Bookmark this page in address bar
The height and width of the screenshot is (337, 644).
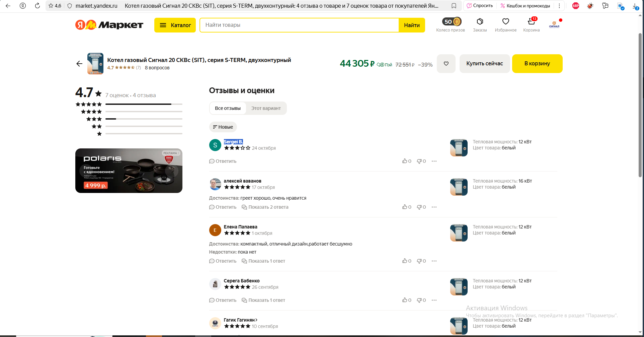coord(454,6)
